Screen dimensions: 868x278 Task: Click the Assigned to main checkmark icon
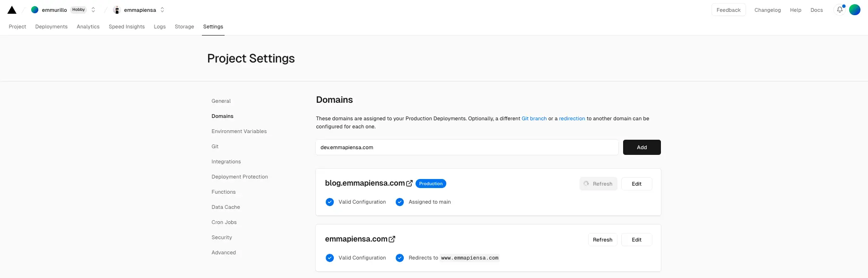400,202
